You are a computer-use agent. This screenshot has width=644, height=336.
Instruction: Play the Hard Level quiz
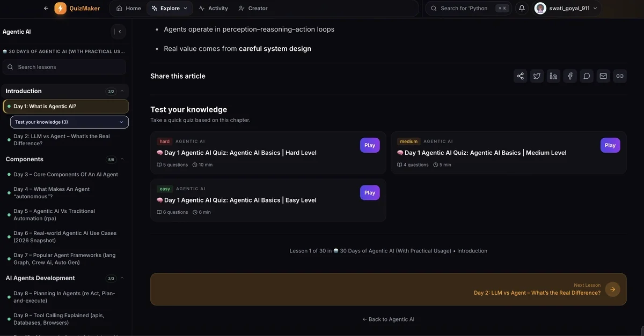coord(369,145)
